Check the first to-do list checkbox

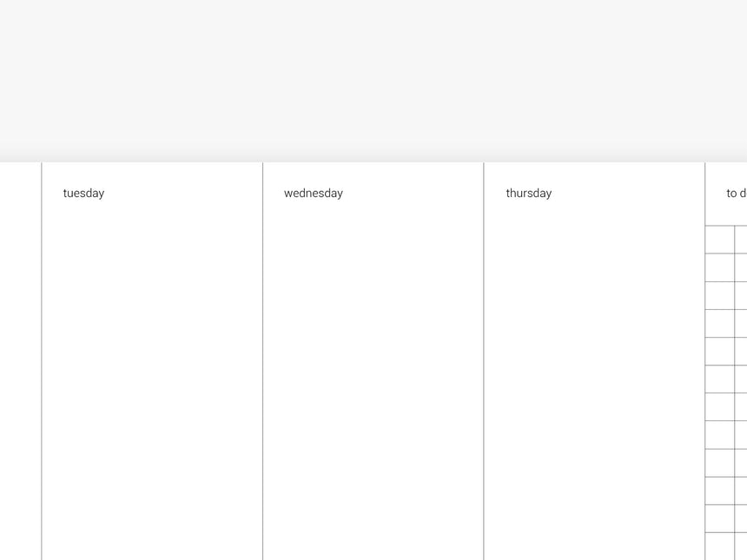click(720, 240)
